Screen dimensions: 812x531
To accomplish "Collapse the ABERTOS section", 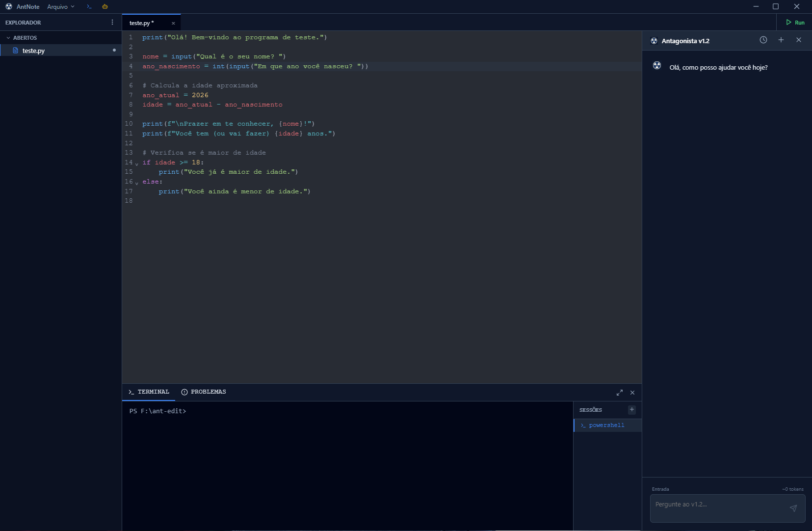I will 8,37.
